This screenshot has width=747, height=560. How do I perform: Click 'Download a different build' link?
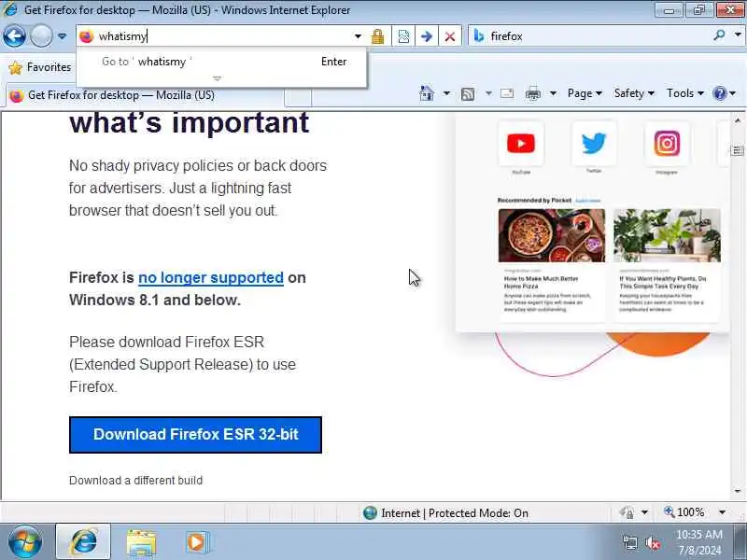pos(135,481)
